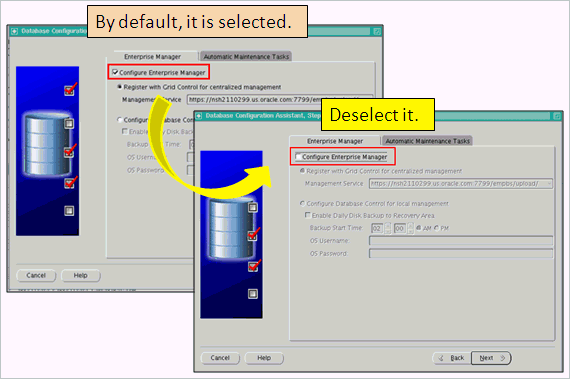
Task: Click backup start hour field showing 02
Action: click(377, 228)
